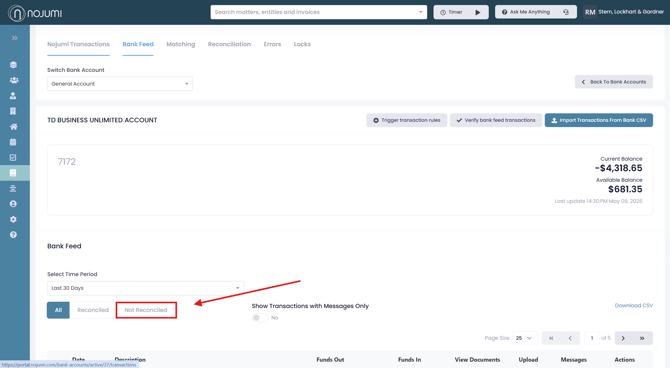Click Back To Bank Accounts button
Image resolution: width=670 pixels, height=368 pixels.
614,82
